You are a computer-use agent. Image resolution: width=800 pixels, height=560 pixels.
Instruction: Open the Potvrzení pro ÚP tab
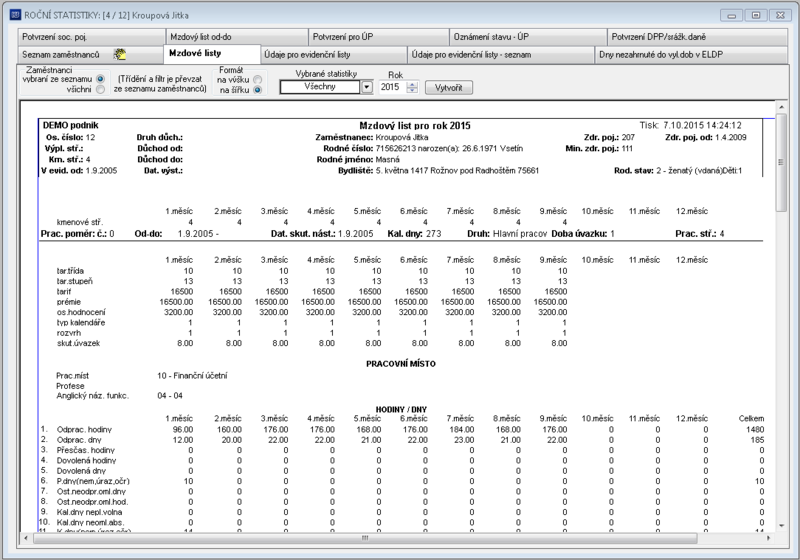pos(379,37)
